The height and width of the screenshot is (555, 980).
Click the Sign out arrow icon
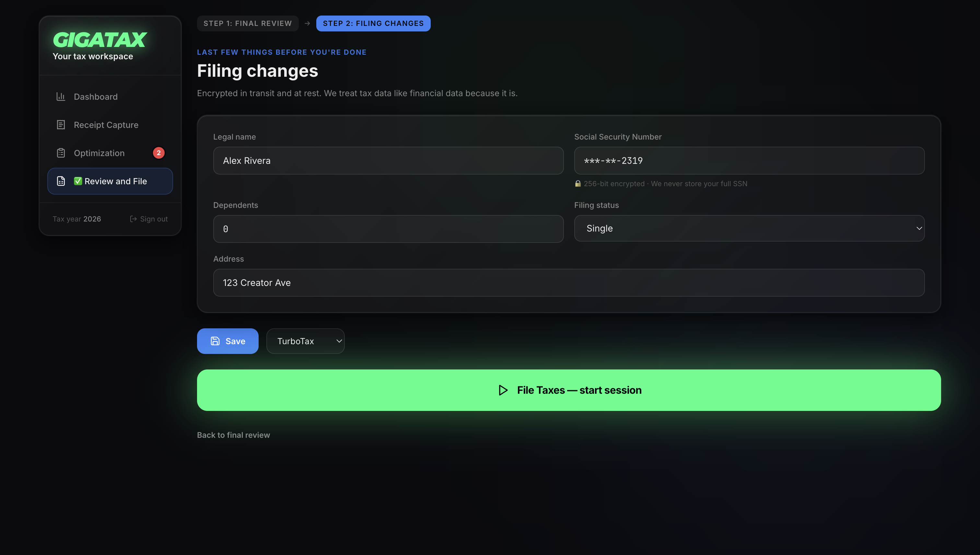[133, 219]
